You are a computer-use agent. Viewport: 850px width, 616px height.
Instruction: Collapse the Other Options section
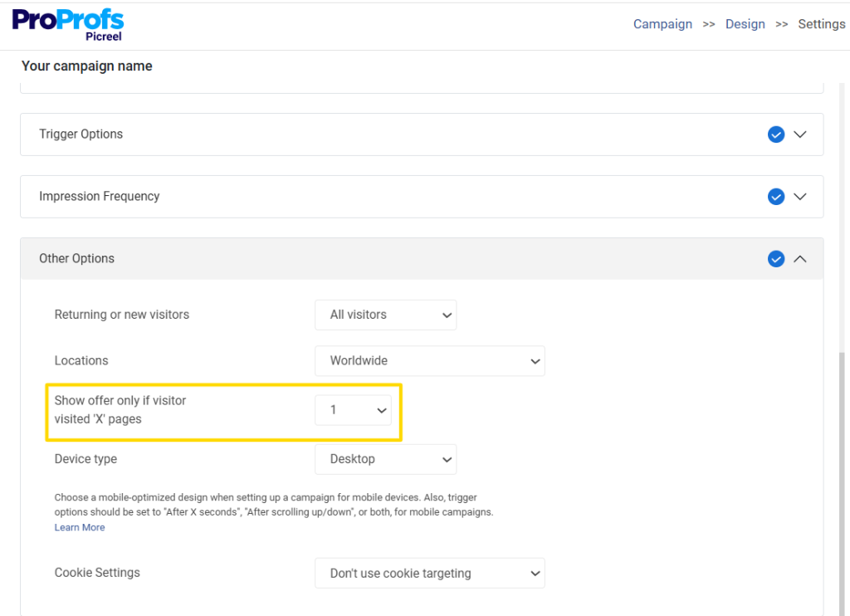pyautogui.click(x=800, y=258)
